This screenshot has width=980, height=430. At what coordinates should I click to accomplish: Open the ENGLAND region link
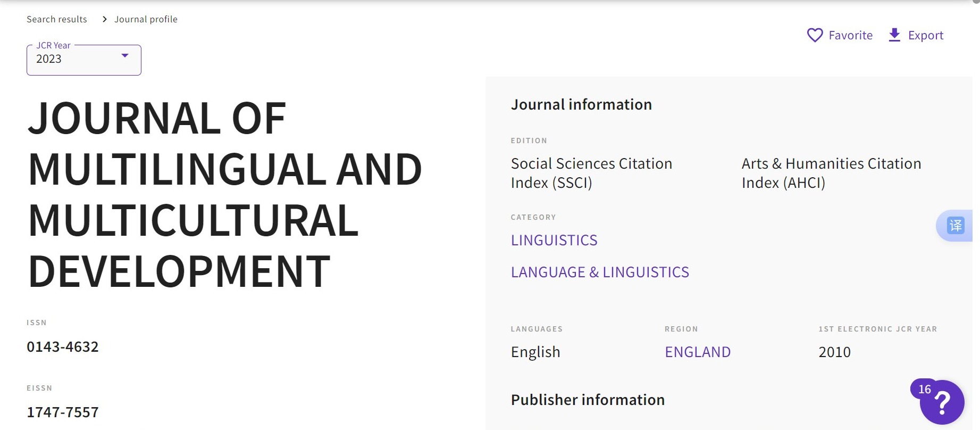coord(698,352)
